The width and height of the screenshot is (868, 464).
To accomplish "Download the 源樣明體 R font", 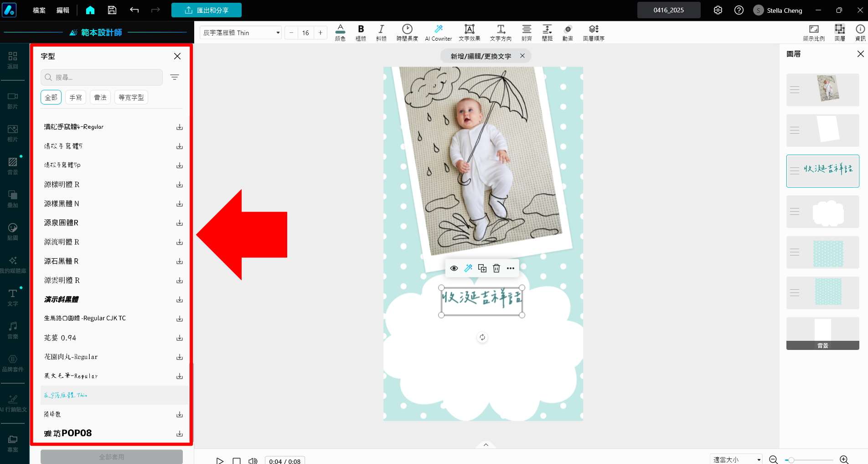I will pos(180,184).
